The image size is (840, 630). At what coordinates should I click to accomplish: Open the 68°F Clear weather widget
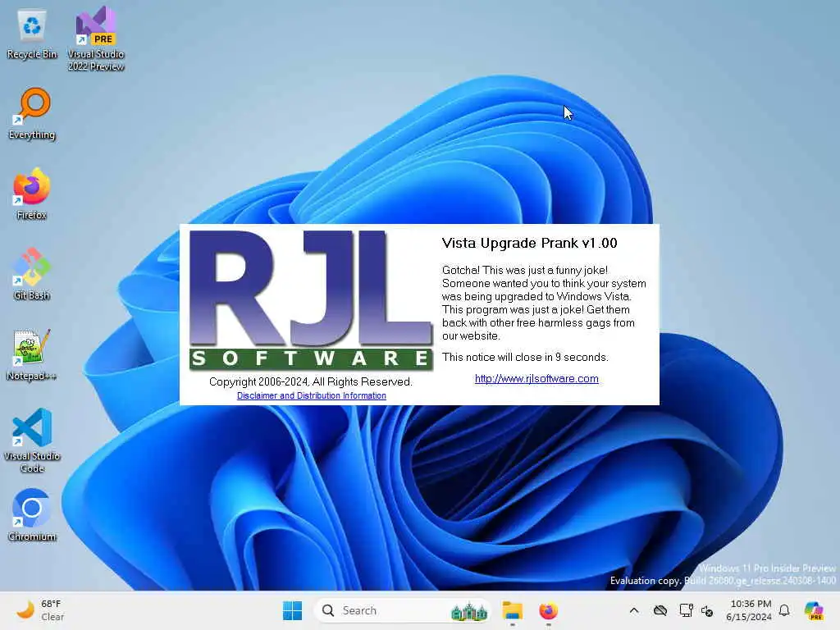[39, 610]
